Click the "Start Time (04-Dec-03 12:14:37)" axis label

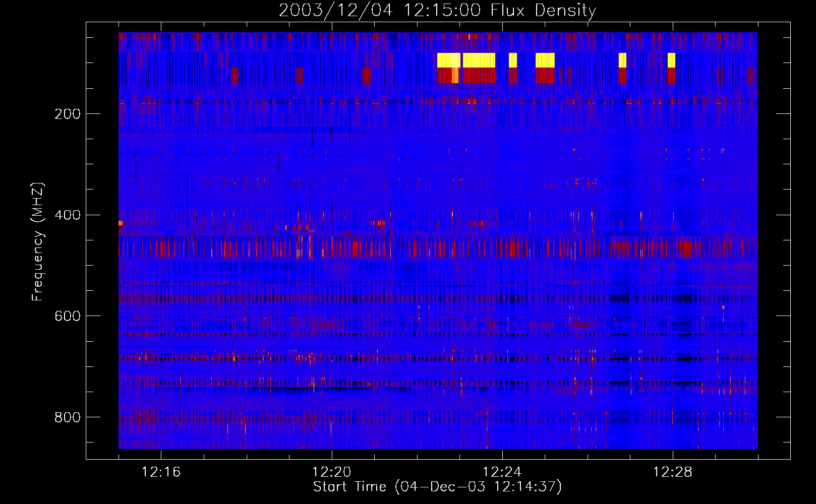pyautogui.click(x=437, y=487)
